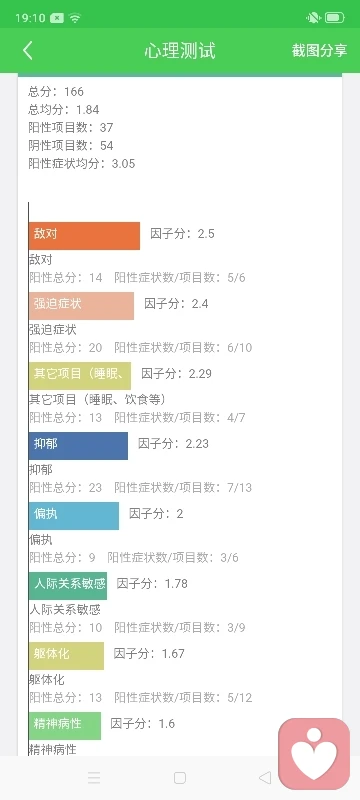Tap the battery icon in status bar

tap(335, 18)
